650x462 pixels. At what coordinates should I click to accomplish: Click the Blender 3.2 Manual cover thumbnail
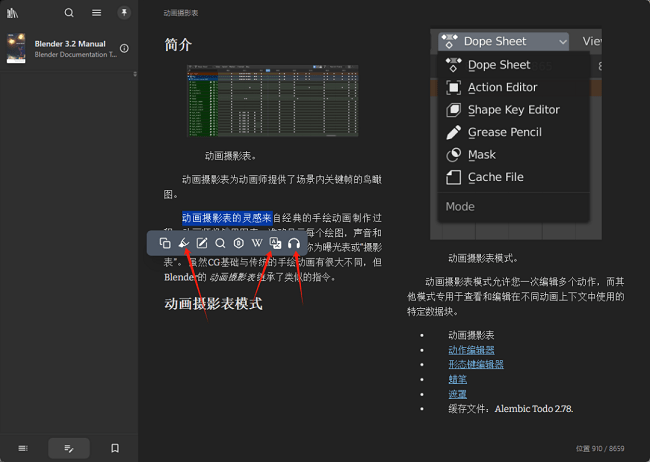16,49
